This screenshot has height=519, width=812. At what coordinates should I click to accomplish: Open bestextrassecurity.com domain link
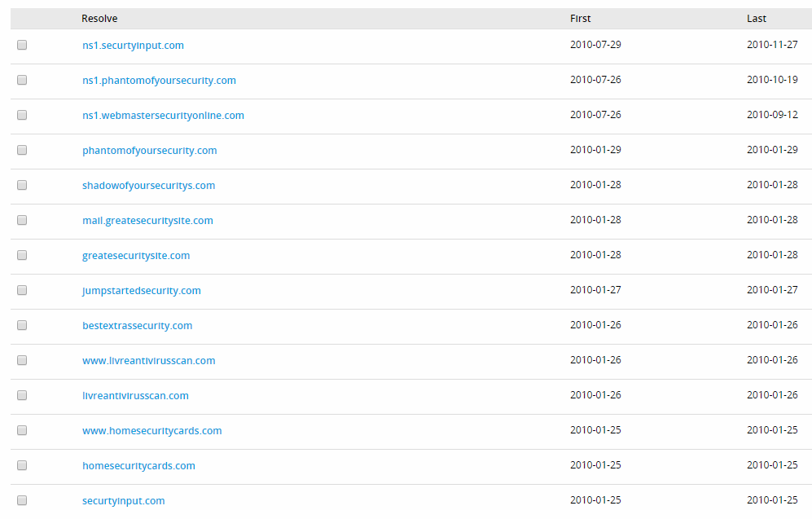tap(137, 326)
